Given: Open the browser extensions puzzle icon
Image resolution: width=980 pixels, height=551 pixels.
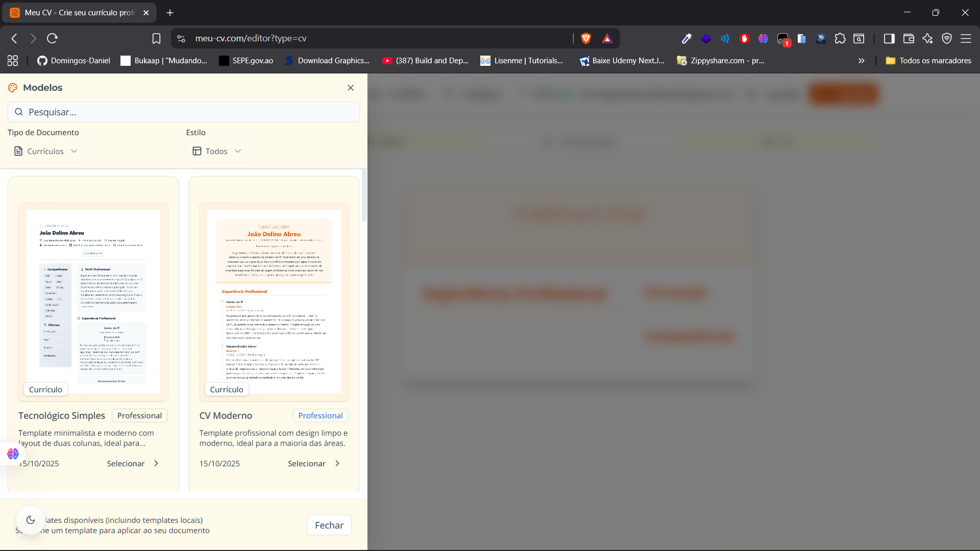Looking at the screenshot, I should click(840, 38).
